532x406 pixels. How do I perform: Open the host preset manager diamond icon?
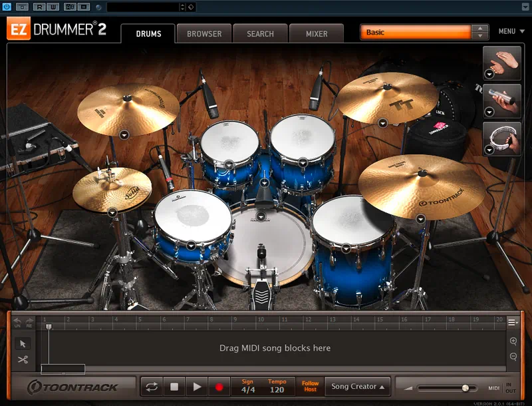point(192,7)
